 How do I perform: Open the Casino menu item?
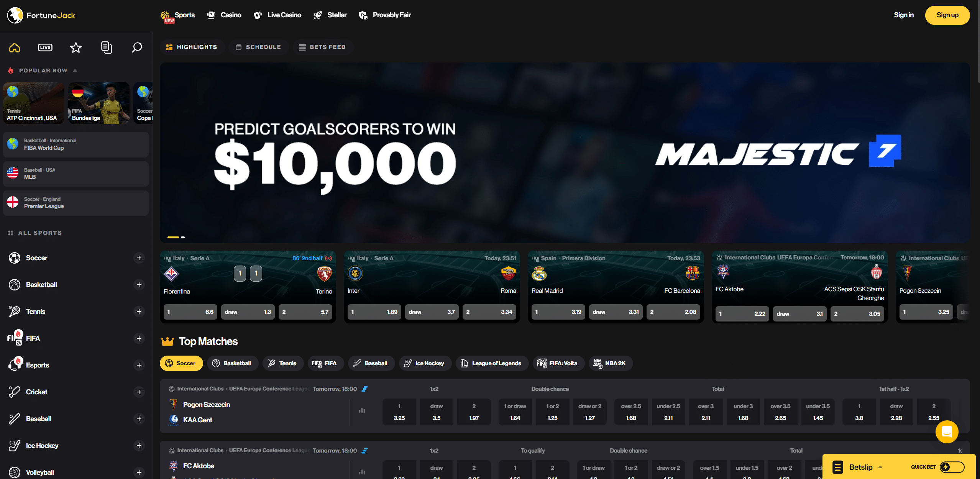224,15
